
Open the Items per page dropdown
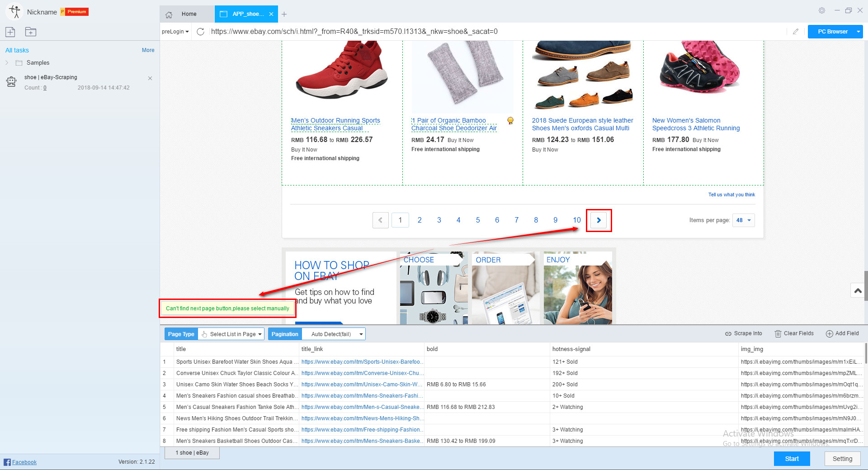tap(743, 220)
